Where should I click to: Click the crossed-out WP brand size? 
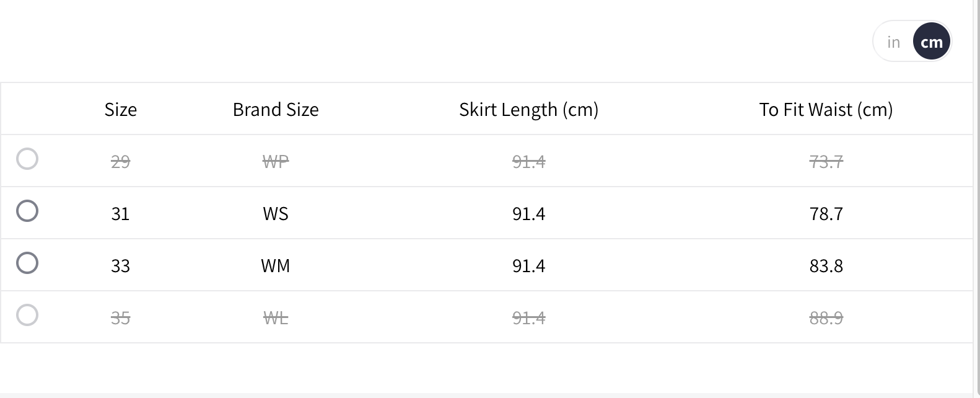[x=276, y=162]
